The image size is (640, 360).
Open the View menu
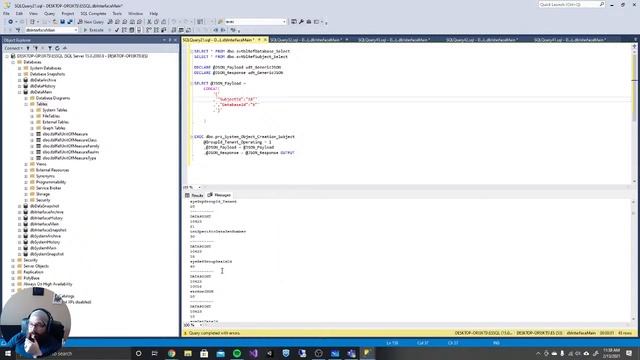(33, 13)
